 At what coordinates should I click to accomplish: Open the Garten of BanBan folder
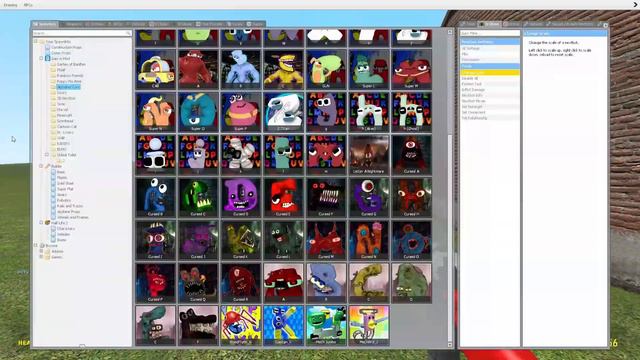[71, 64]
